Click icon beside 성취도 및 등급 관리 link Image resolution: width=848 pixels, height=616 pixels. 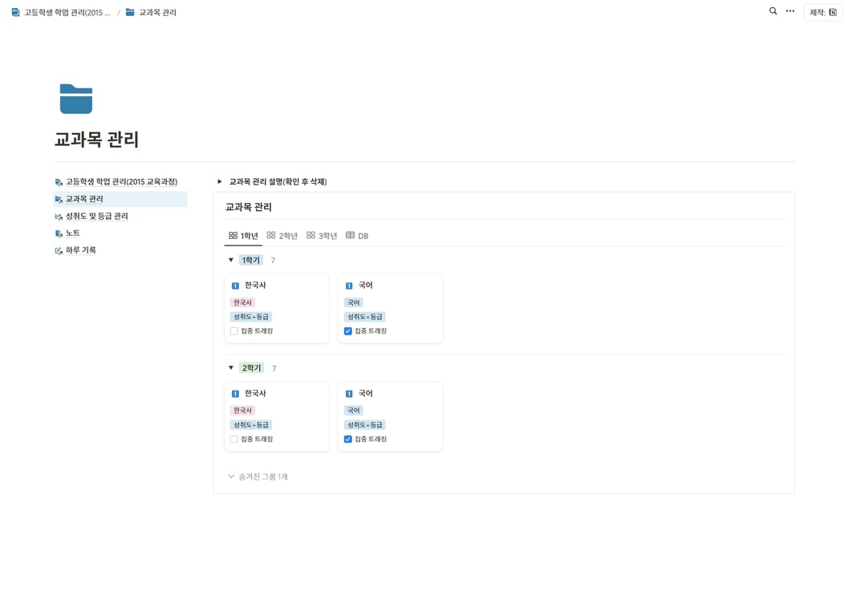point(59,217)
